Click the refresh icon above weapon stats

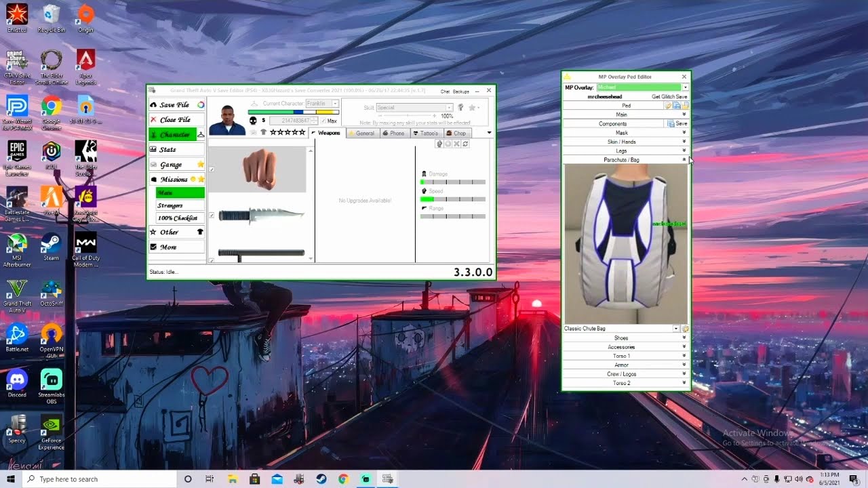click(x=465, y=144)
